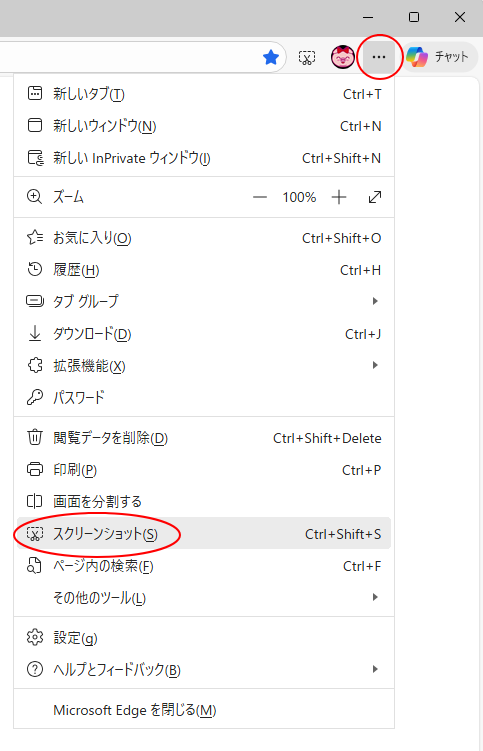Enter full screen via the arrow icon
The height and width of the screenshot is (751, 483).
[x=375, y=197]
